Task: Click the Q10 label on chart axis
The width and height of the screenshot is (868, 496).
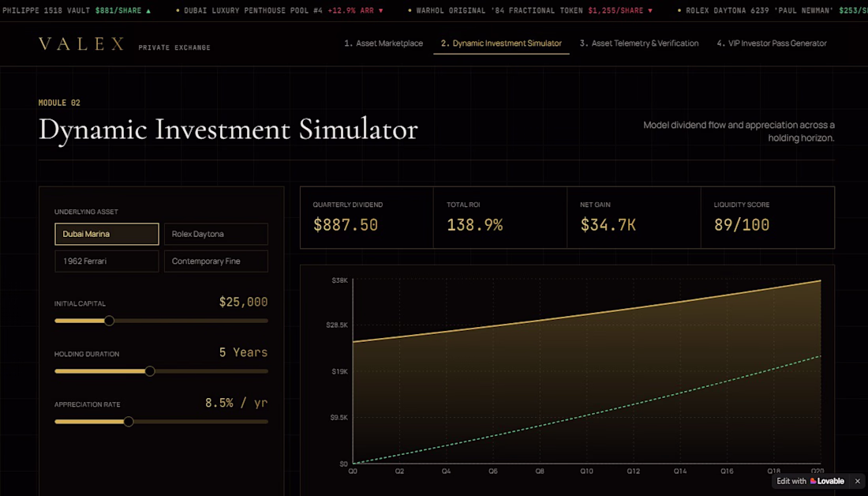Action: click(586, 471)
